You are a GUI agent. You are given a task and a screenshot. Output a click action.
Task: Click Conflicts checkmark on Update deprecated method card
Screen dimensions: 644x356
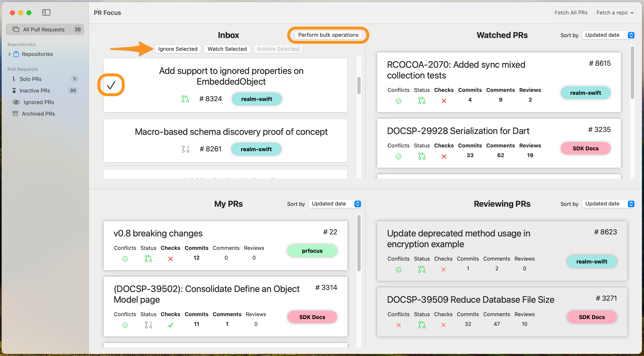click(x=398, y=269)
